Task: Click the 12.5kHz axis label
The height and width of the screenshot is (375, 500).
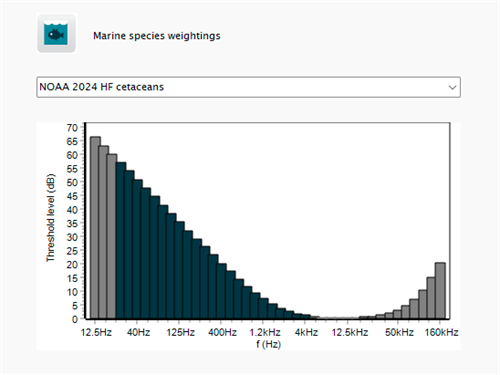Action: tap(350, 332)
